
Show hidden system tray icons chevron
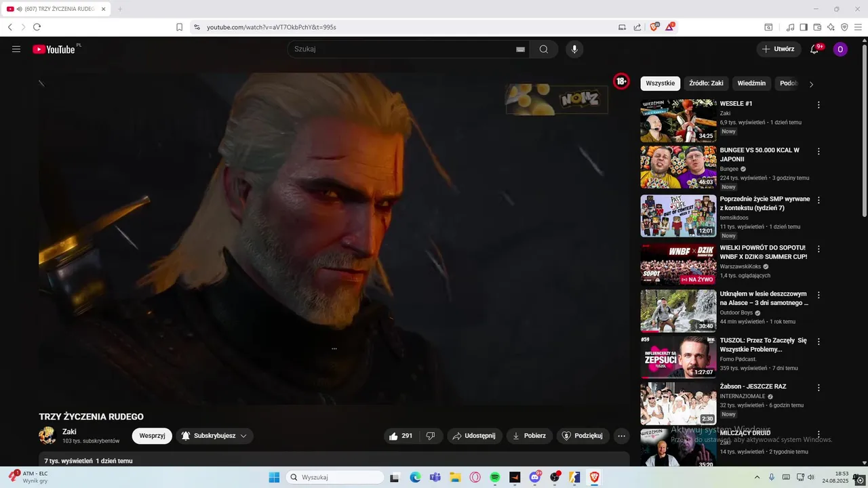(757, 477)
